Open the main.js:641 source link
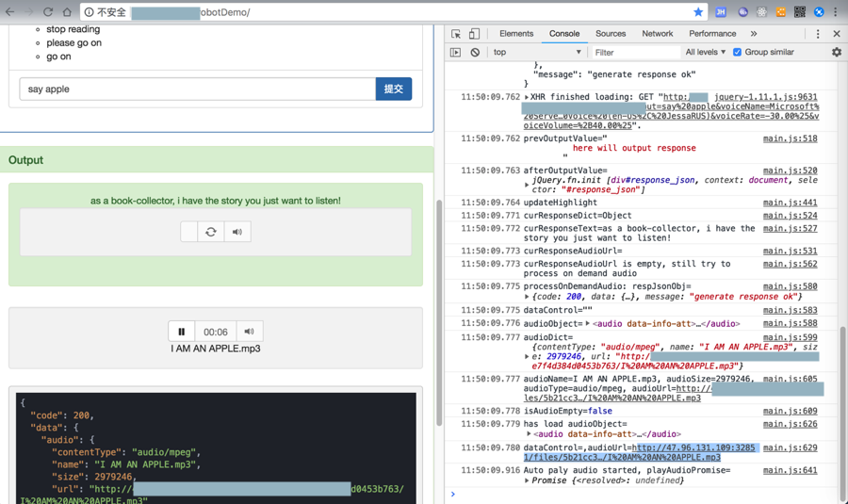The height and width of the screenshot is (504, 848). point(790,470)
